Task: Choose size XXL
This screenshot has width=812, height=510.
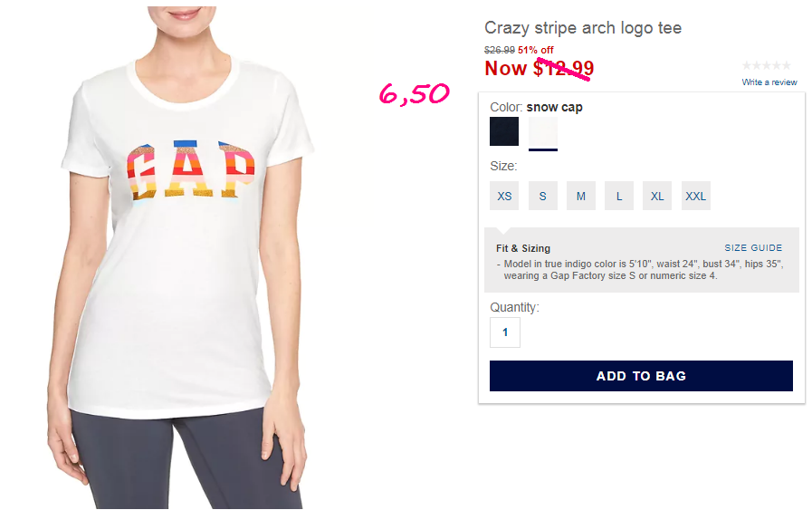Action: point(695,196)
